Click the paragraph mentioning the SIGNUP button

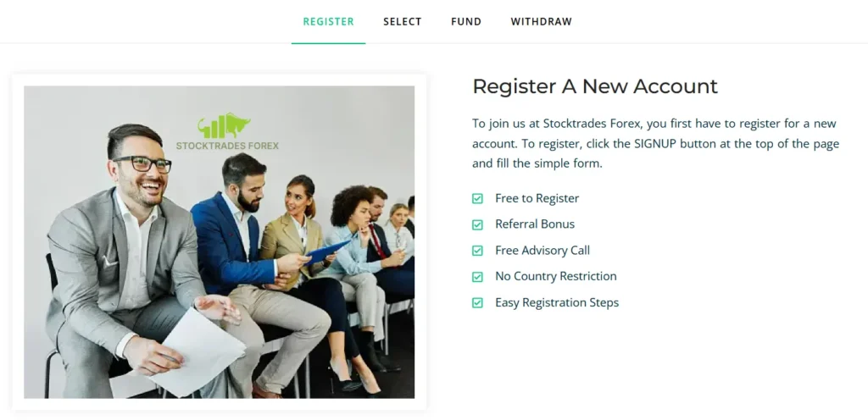click(655, 143)
